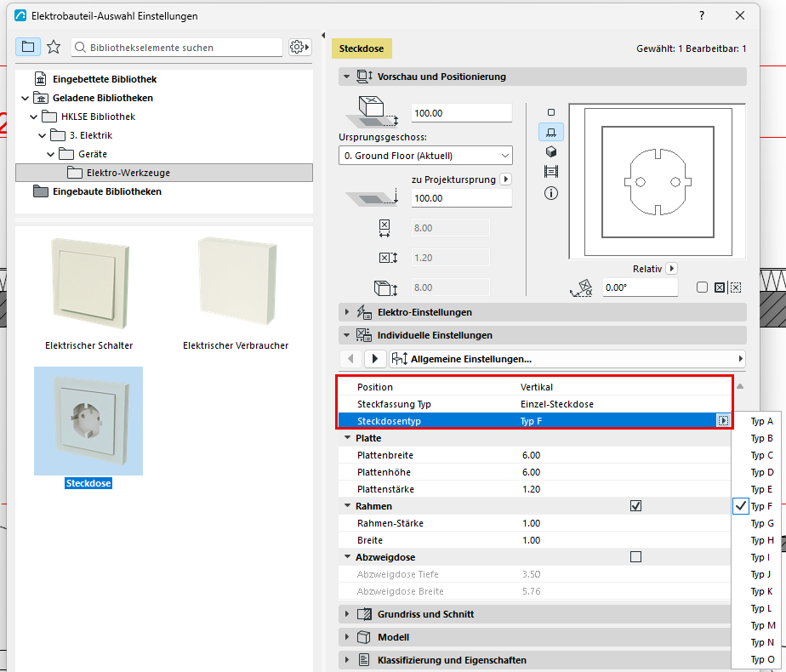Show library part info icon
Viewport: 786px width, 672px height.
(551, 193)
